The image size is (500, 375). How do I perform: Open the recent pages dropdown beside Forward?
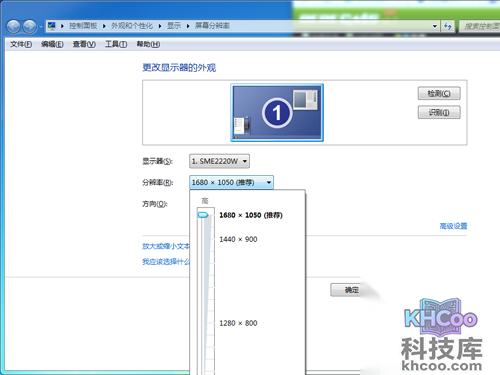point(41,26)
